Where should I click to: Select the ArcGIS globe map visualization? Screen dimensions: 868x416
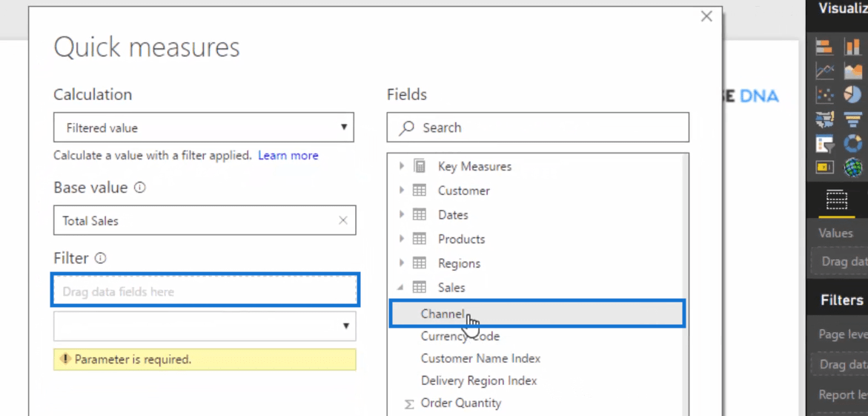pyautogui.click(x=852, y=167)
